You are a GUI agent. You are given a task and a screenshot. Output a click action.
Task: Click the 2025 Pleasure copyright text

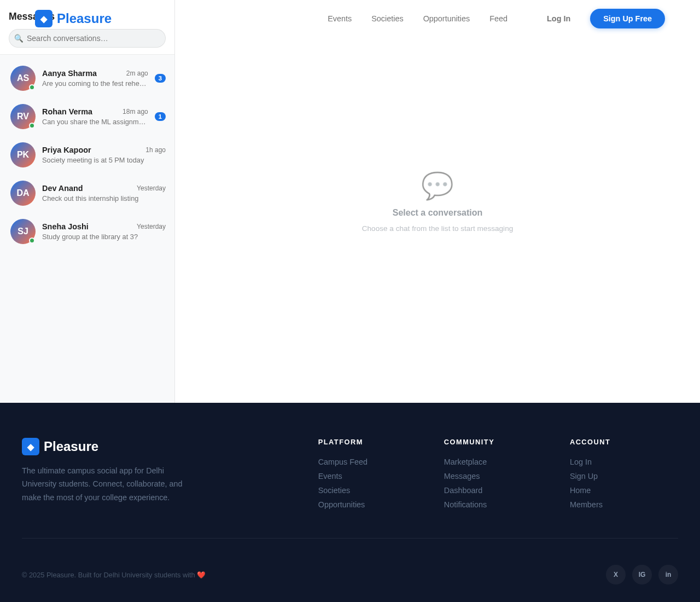point(114,575)
